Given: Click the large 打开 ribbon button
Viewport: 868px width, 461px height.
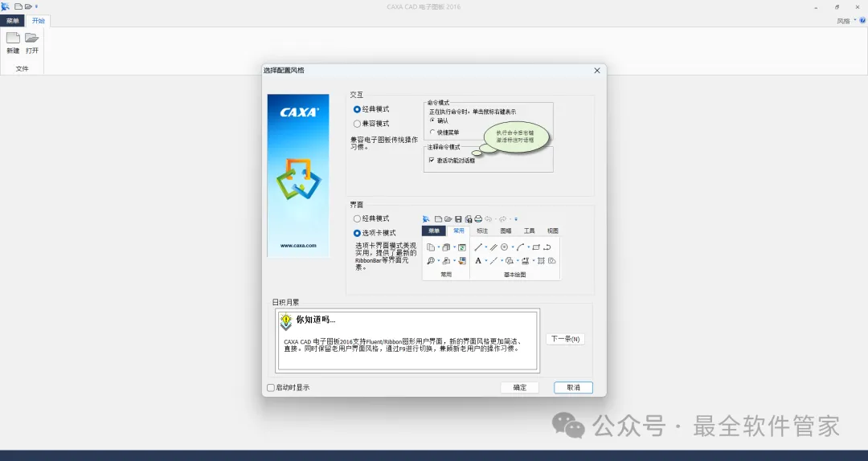Looking at the screenshot, I should pyautogui.click(x=32, y=43).
